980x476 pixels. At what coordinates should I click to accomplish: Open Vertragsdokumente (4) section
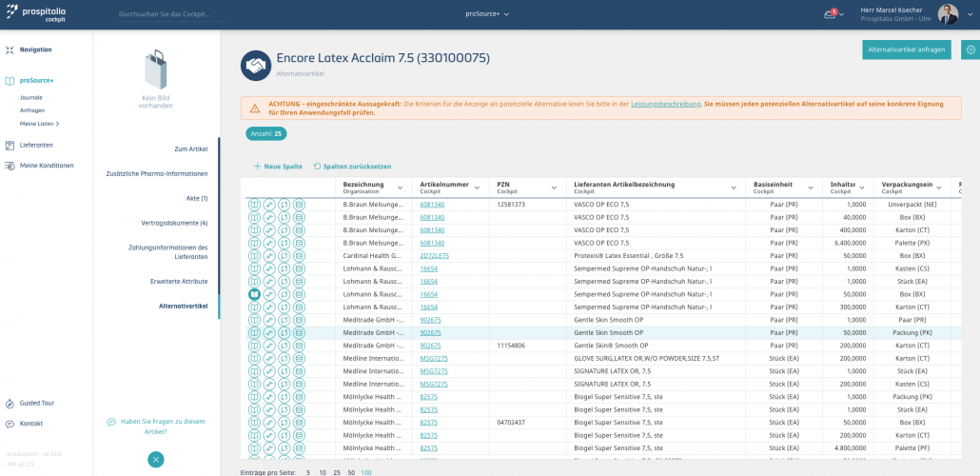174,223
